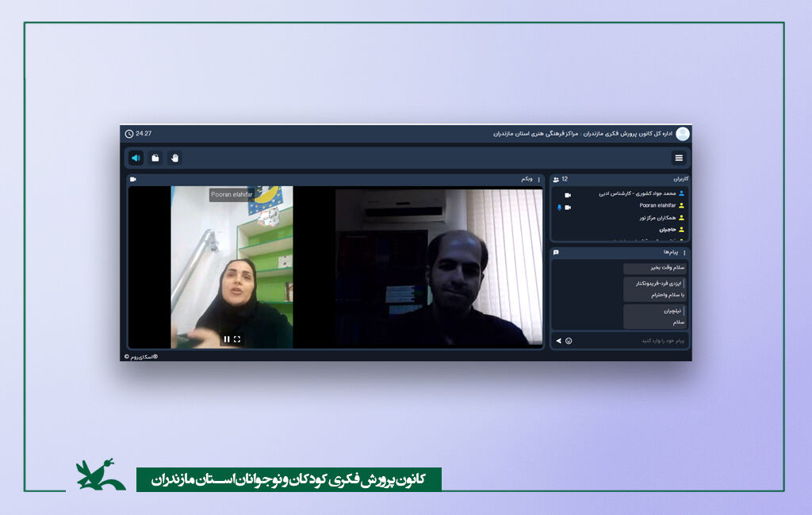Open the webcam panel three-dot options
Viewport: 812px width, 515px height.
[x=539, y=179]
